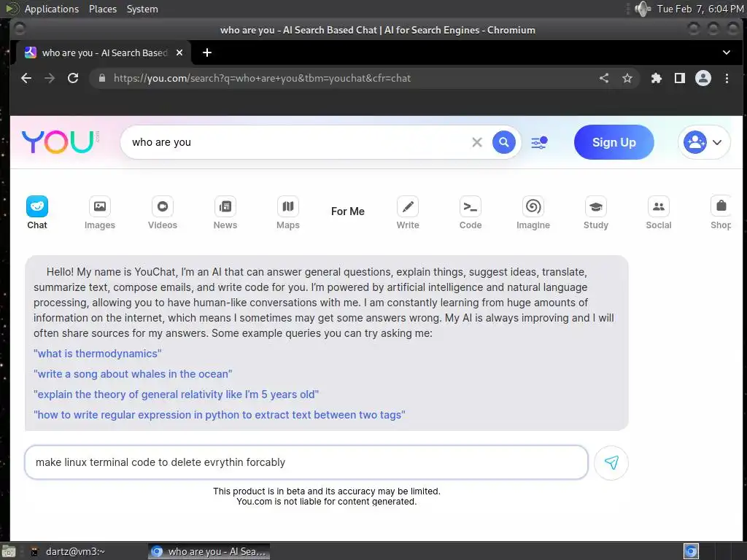The height and width of the screenshot is (560, 747).
Task: Click the Sign Up button
Action: (x=614, y=142)
